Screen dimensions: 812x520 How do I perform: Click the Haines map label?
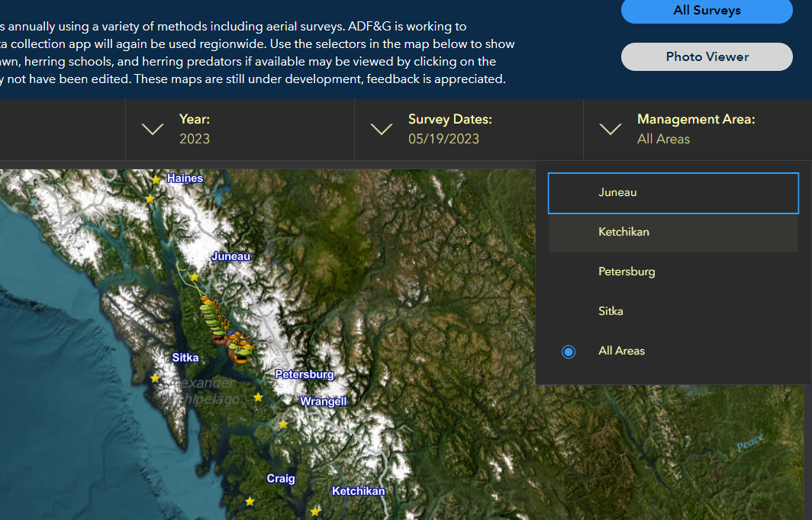tap(185, 178)
